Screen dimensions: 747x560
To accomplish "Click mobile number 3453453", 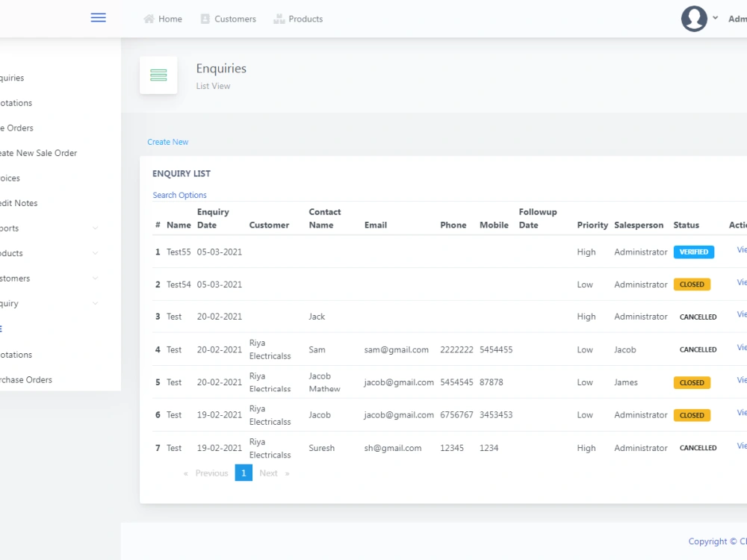I will (496, 414).
